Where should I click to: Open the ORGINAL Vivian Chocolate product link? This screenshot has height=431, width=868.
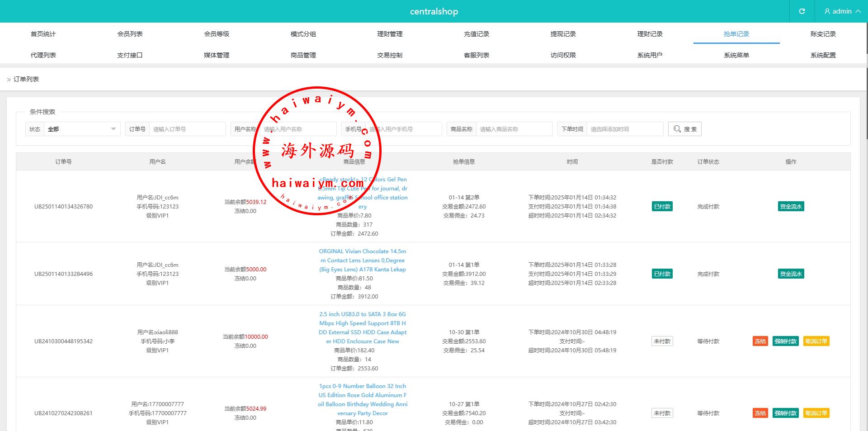tap(362, 260)
